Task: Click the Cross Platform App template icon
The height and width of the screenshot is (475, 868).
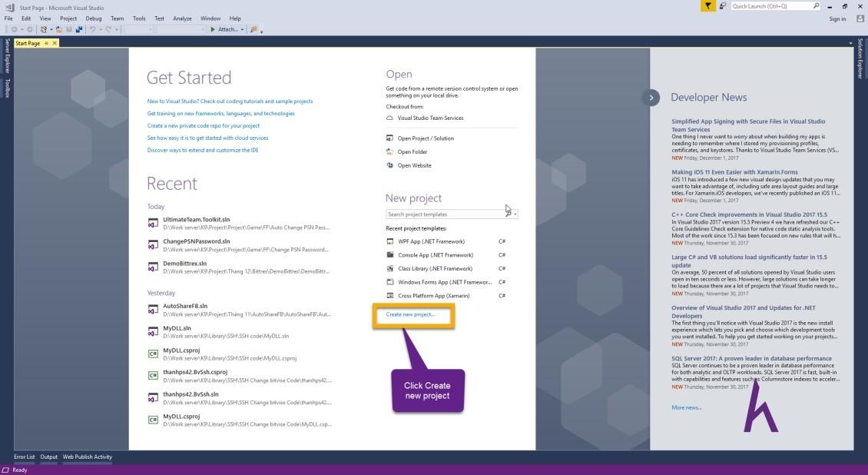Action: 389,296
